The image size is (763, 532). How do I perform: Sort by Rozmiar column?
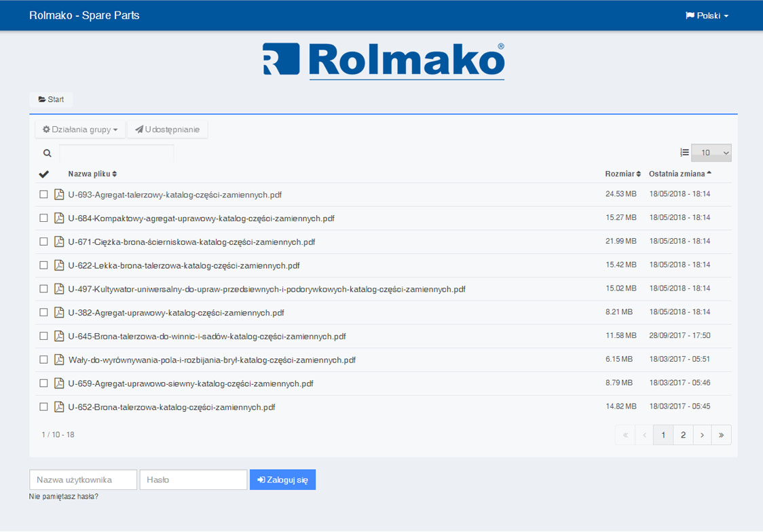[x=622, y=174]
